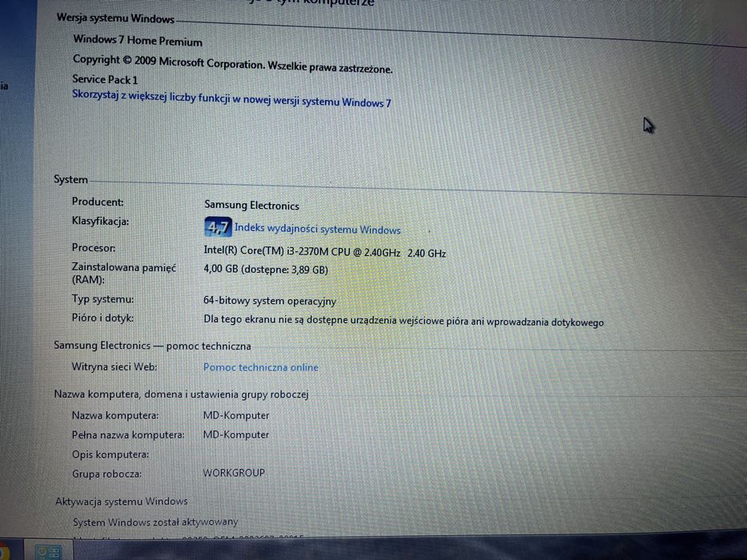747x560 pixels.
Task: Click the Grupa robocza label
Action: click(x=106, y=474)
